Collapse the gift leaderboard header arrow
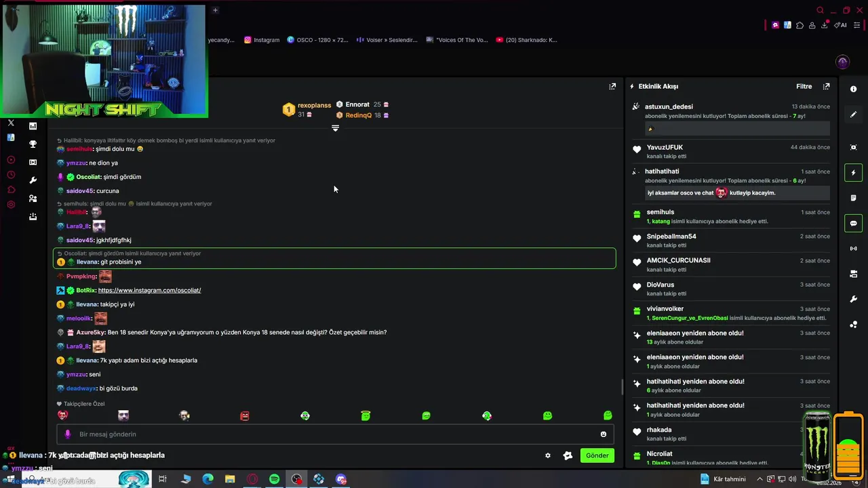The height and width of the screenshot is (488, 868). point(335,128)
